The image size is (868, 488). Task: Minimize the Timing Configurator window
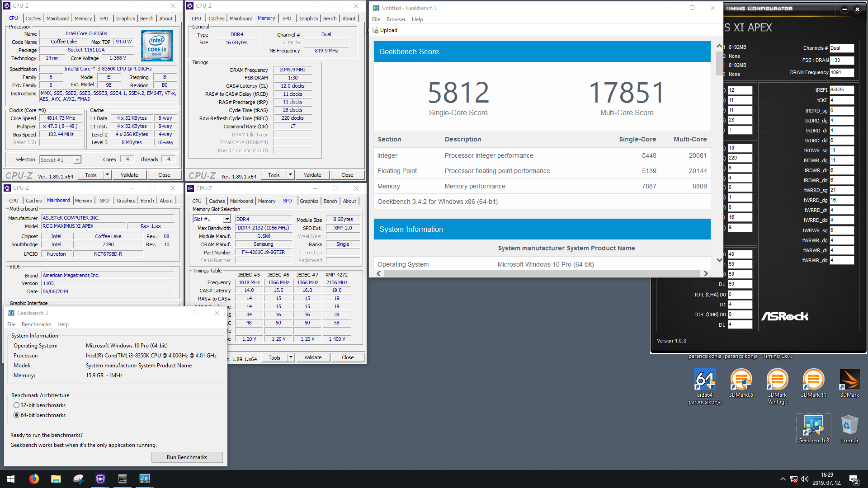(x=844, y=9)
